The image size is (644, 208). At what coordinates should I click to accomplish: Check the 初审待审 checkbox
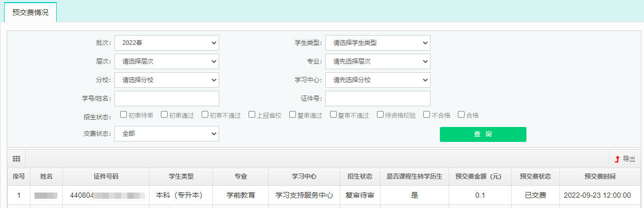[x=124, y=115]
